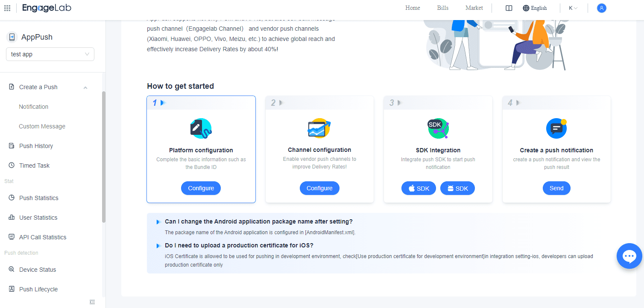Click the globe language icon
This screenshot has width=644, height=308.
point(526,8)
